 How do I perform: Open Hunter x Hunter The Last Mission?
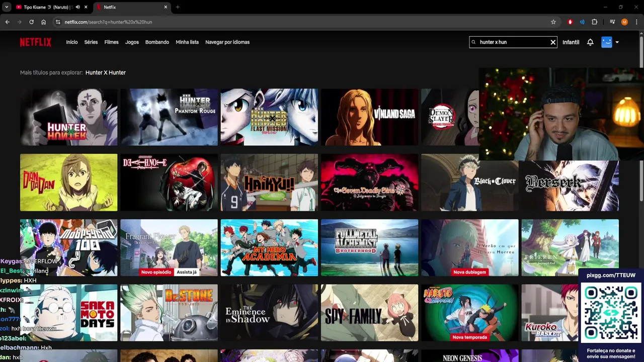point(269,117)
